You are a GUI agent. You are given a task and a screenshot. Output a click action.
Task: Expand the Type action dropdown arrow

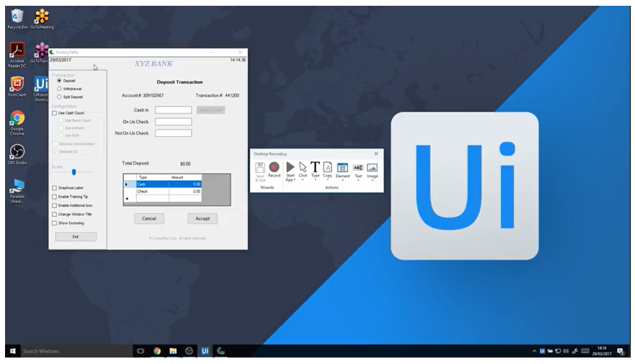[x=315, y=179]
